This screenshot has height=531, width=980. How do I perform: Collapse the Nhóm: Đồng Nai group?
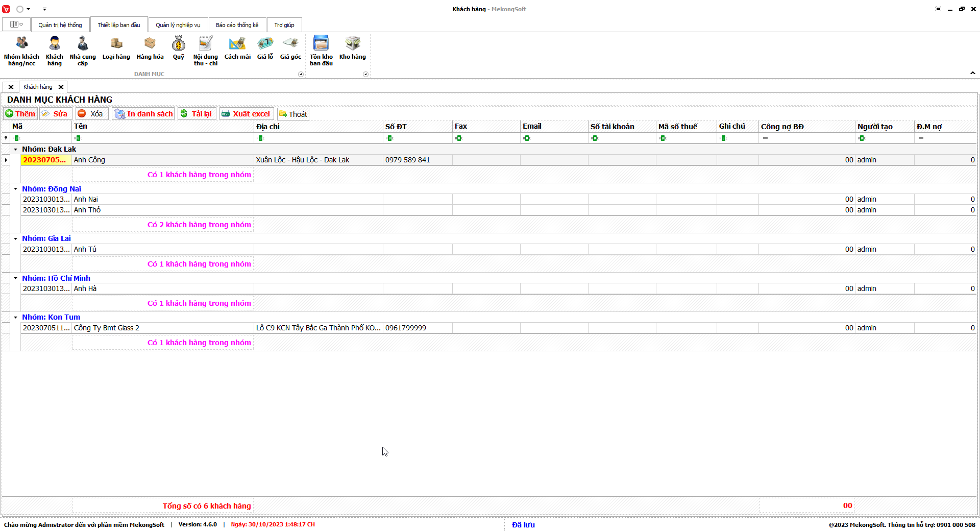click(16, 189)
